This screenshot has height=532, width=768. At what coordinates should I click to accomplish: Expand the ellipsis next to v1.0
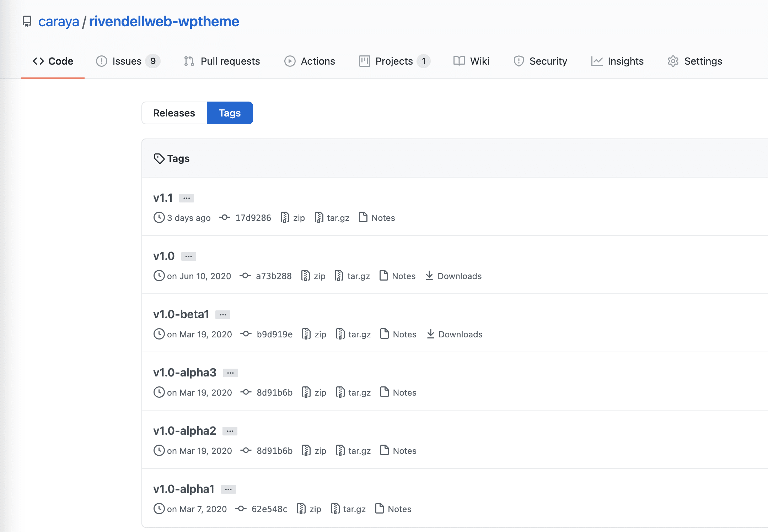[x=189, y=256]
